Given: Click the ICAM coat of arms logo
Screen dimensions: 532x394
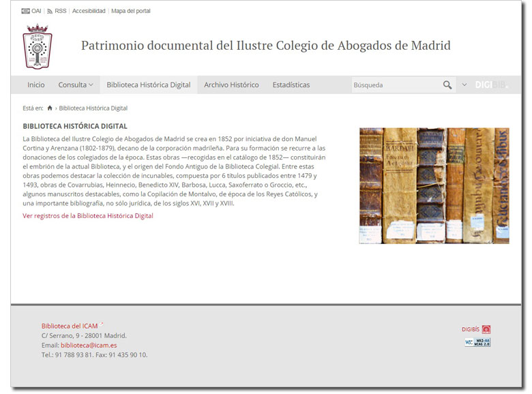Looking at the screenshot, I should [x=38, y=46].
